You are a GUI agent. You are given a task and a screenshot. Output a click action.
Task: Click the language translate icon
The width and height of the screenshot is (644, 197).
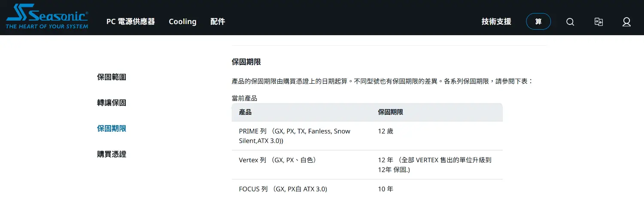click(598, 21)
